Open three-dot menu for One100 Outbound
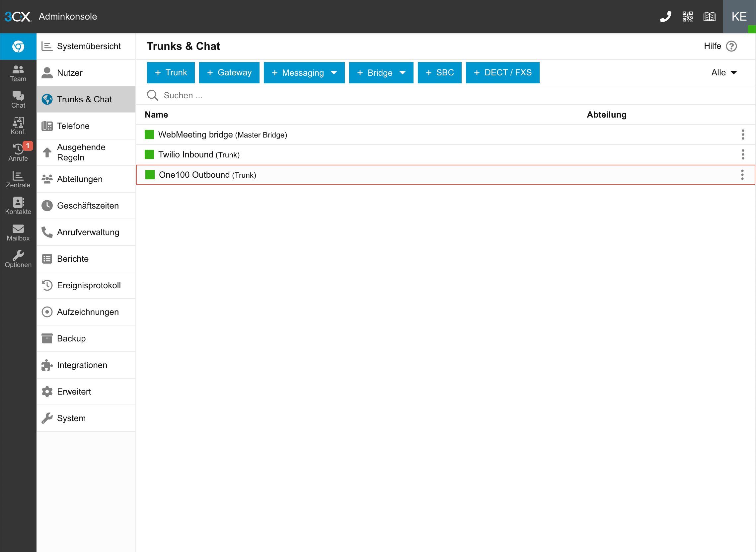 (x=742, y=175)
